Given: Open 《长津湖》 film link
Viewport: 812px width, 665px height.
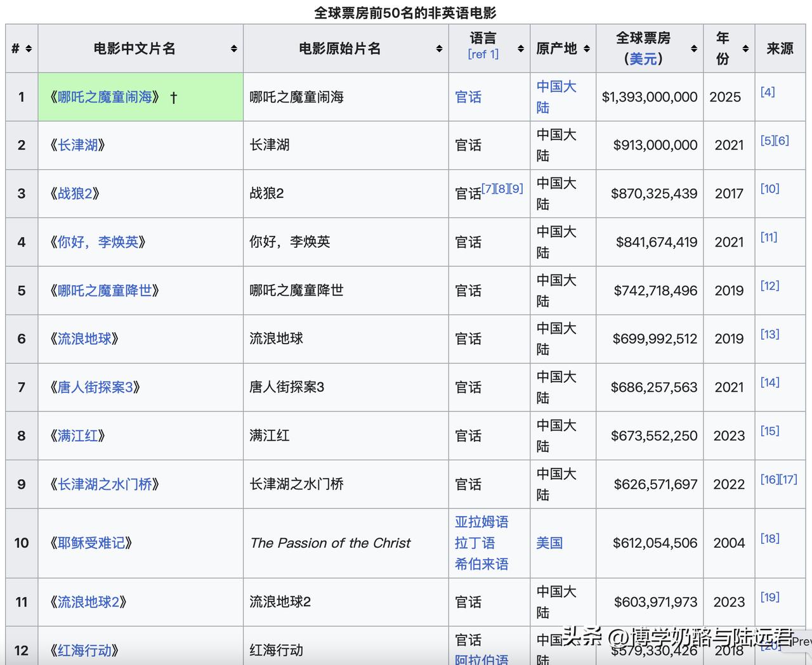Looking at the screenshot, I should (78, 145).
